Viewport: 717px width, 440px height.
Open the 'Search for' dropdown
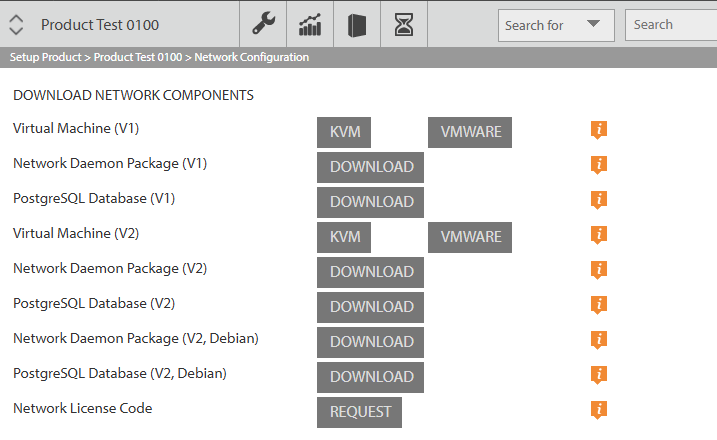pos(556,25)
